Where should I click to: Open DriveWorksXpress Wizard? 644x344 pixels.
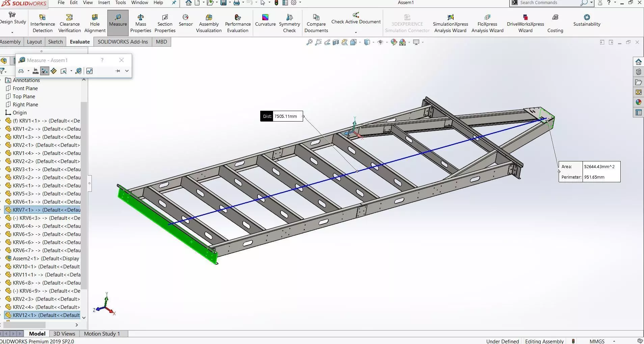pyautogui.click(x=526, y=23)
